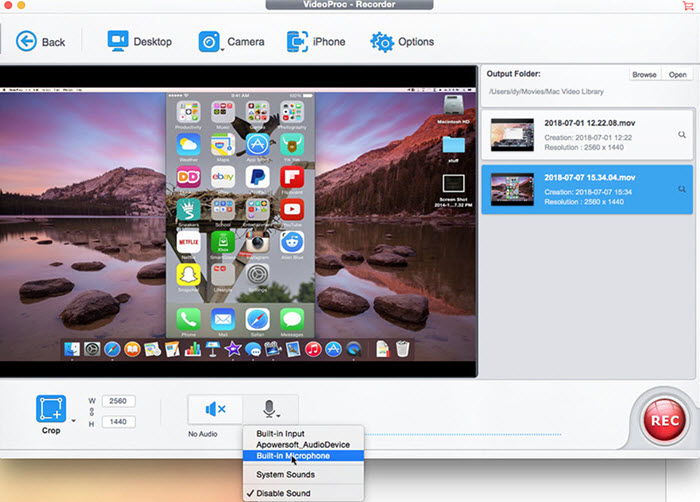Toggle the No Audio speaker button
The width and height of the screenshot is (700, 502).
[215, 409]
